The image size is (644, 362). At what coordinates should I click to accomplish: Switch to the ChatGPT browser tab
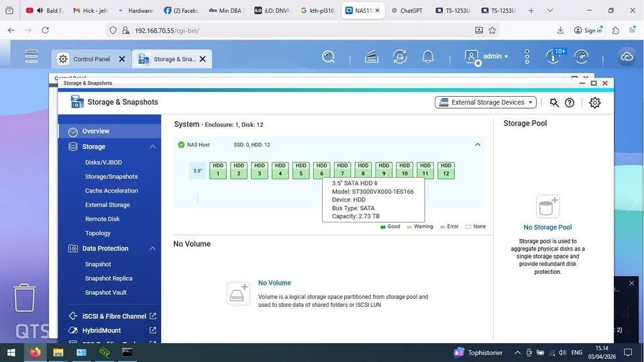click(407, 10)
